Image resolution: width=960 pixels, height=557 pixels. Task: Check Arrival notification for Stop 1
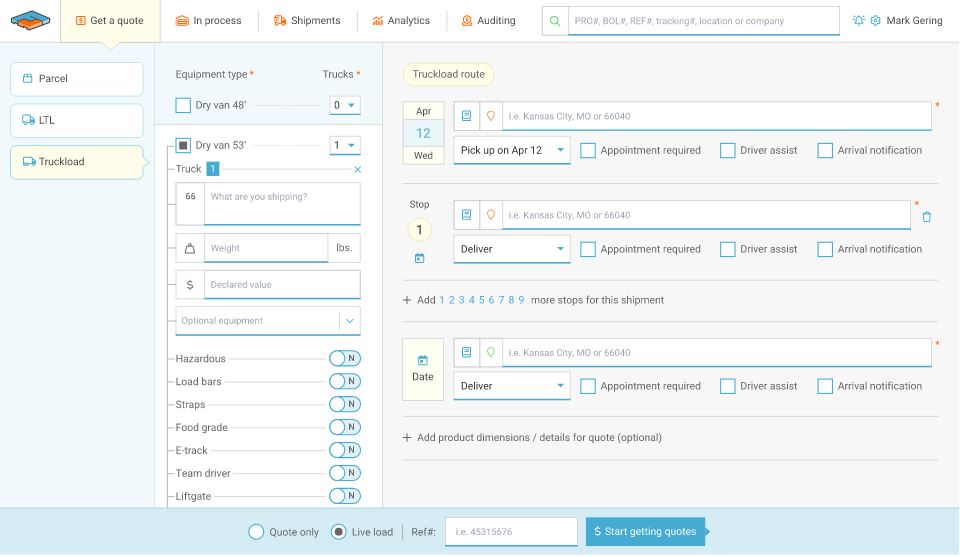(825, 249)
